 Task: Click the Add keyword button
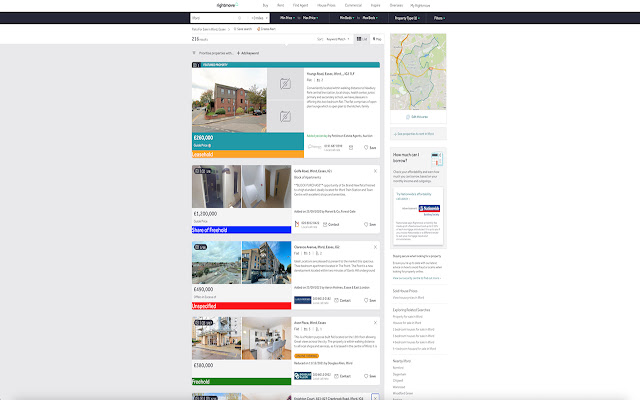pos(248,53)
